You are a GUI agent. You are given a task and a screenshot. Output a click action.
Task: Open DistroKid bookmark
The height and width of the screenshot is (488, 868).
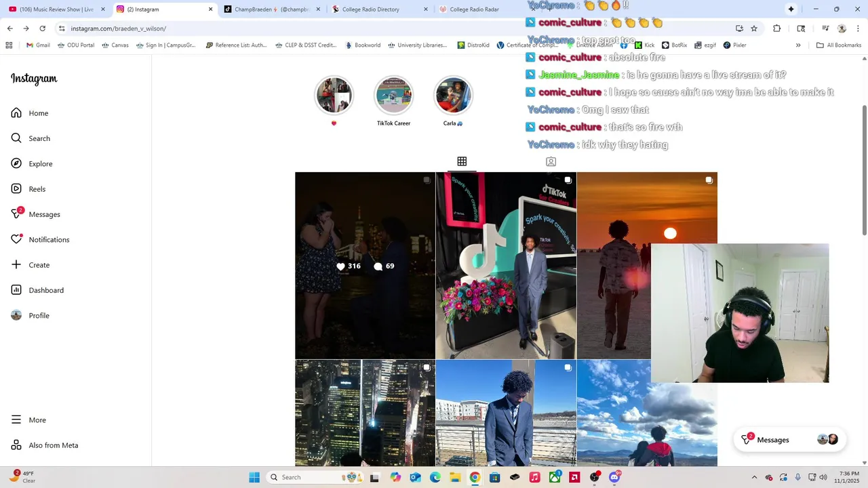473,45
